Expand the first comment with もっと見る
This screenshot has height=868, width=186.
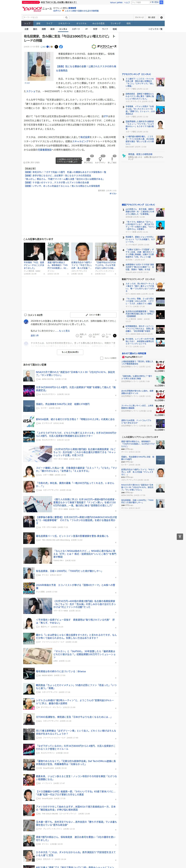point(64,331)
